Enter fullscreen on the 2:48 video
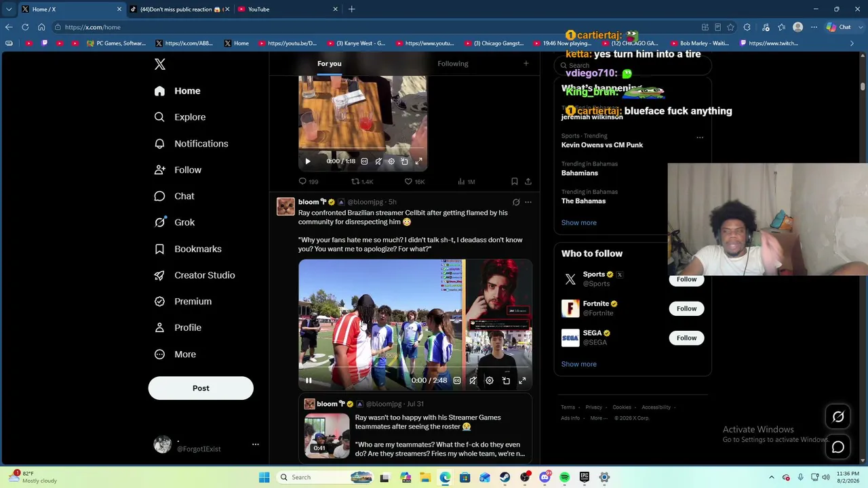Viewport: 868px width, 488px height. [x=522, y=380]
